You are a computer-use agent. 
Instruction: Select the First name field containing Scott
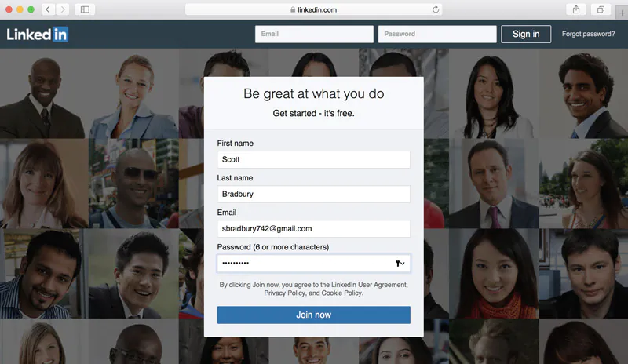coord(313,159)
